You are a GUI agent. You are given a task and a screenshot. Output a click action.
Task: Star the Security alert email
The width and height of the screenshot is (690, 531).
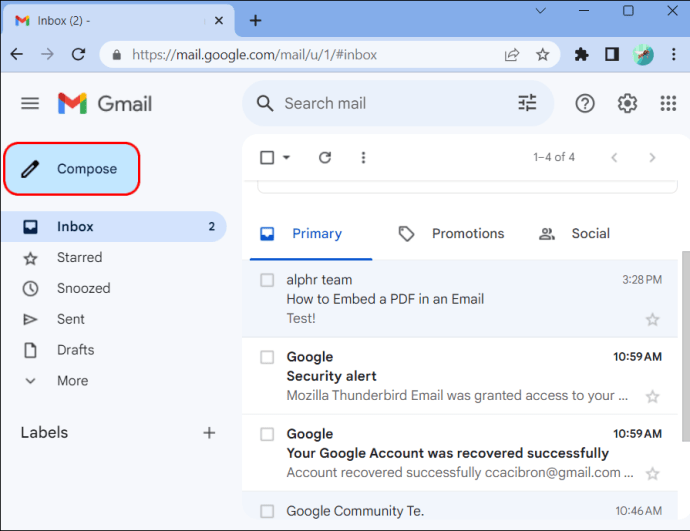point(652,396)
